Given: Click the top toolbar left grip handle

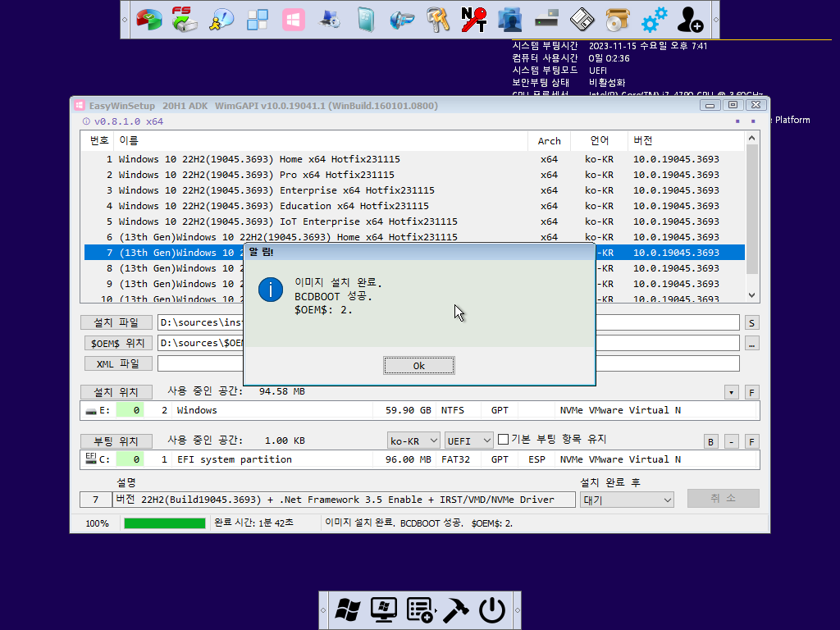Looking at the screenshot, I should (125, 20).
